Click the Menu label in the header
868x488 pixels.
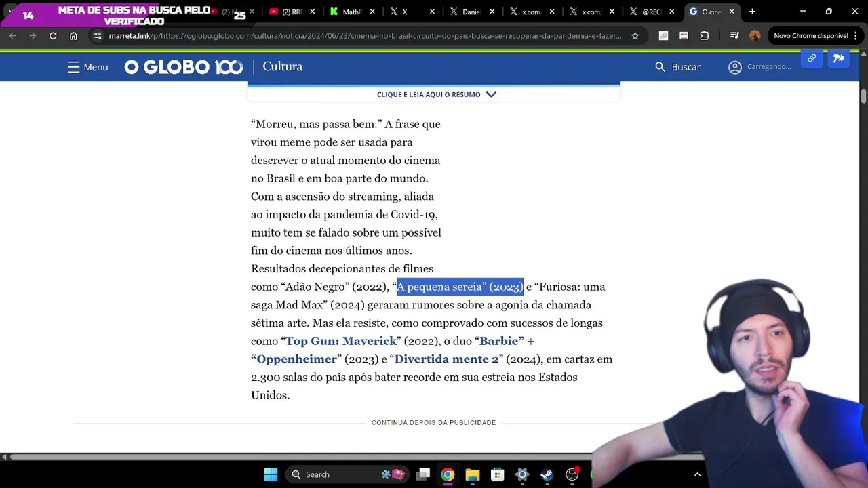tap(96, 67)
